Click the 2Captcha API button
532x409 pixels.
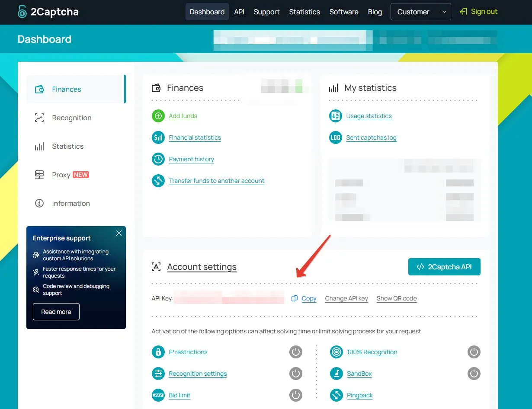click(x=444, y=267)
